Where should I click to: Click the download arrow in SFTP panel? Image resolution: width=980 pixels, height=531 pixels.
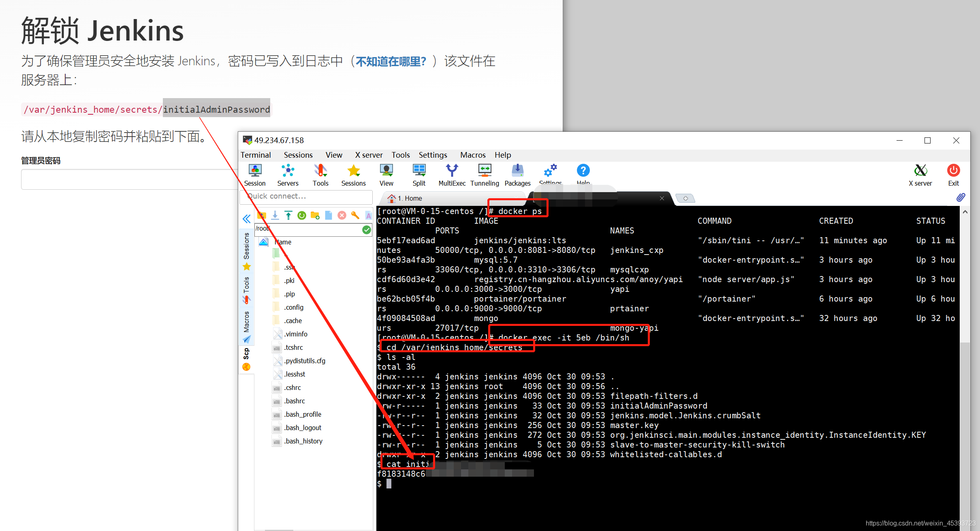pyautogui.click(x=275, y=215)
